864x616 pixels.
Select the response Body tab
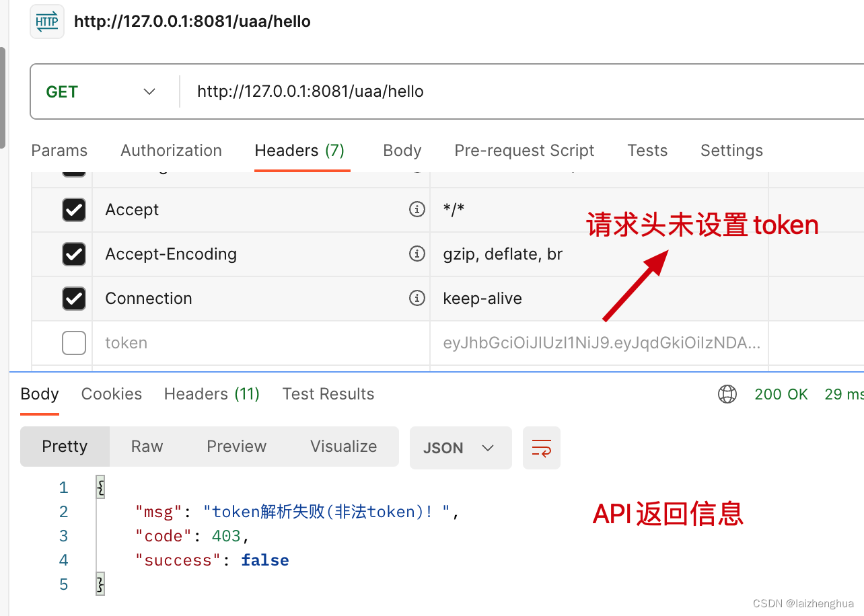point(40,394)
